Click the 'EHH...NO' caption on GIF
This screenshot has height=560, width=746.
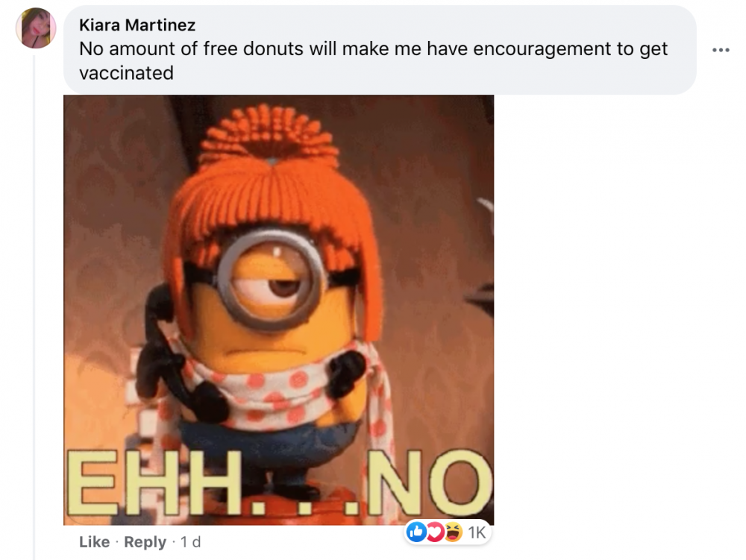pyautogui.click(x=280, y=483)
